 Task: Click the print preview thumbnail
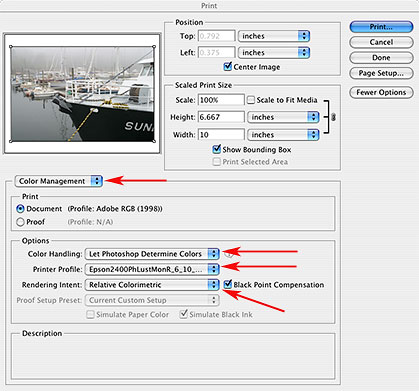(x=82, y=94)
